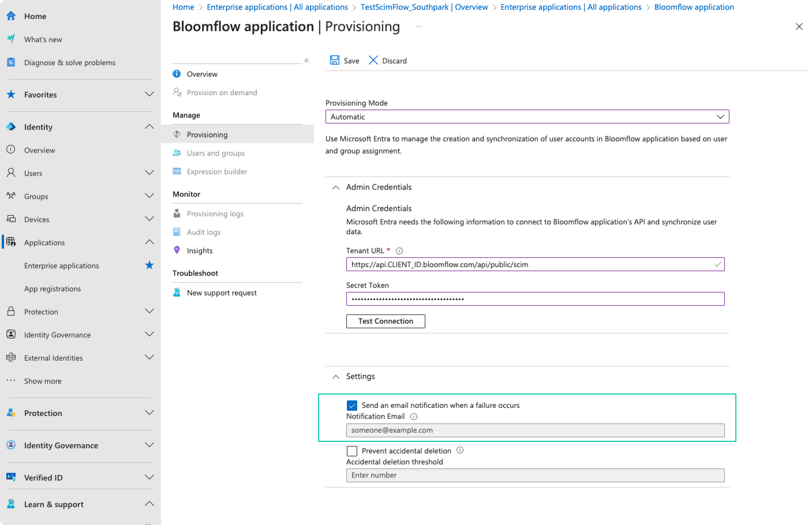The height and width of the screenshot is (525, 812).
Task: Click the Test Connection button
Action: click(x=385, y=321)
